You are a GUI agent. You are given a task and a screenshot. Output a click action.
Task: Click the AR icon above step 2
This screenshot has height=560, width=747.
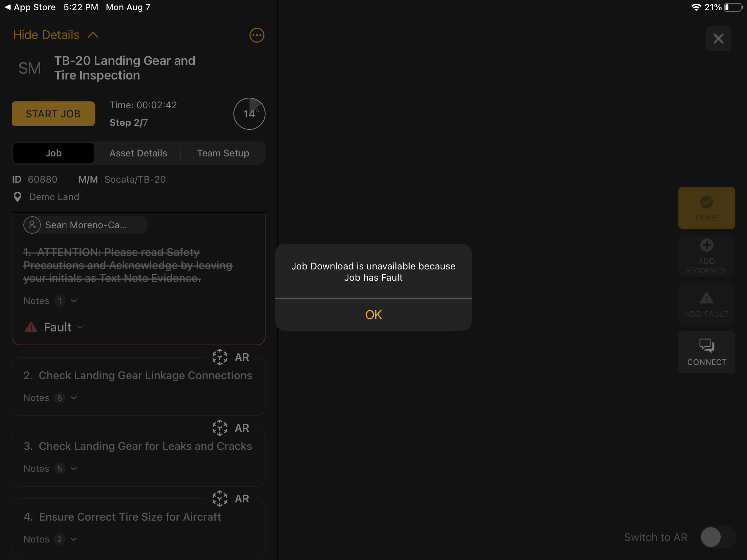tap(220, 357)
